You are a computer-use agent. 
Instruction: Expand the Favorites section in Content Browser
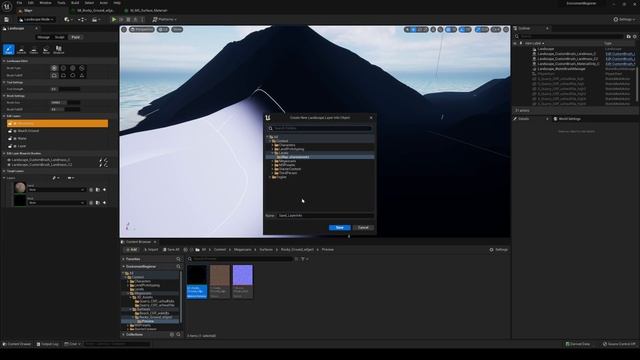(x=124, y=259)
